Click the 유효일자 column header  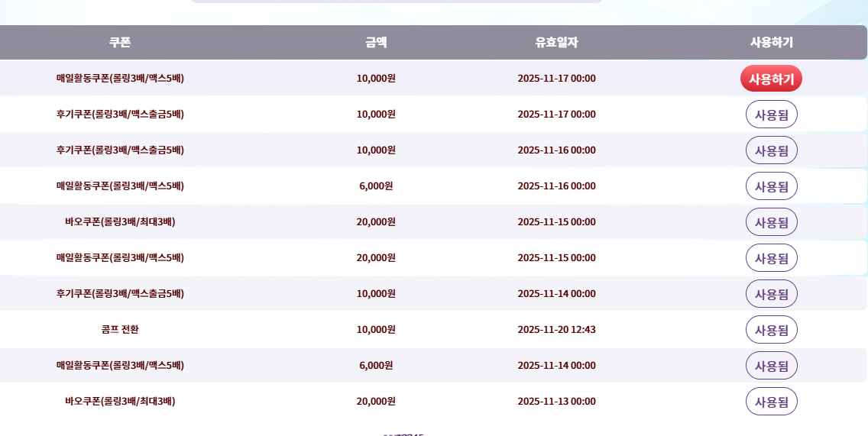556,43
